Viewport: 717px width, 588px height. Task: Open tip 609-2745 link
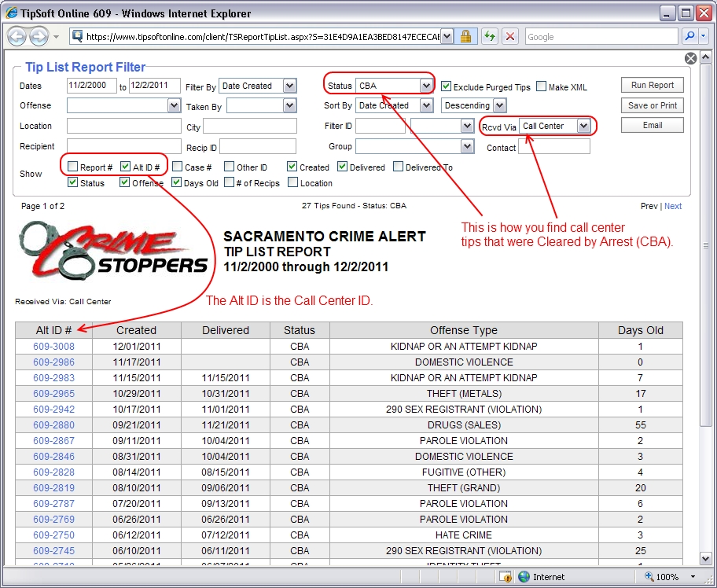[54, 550]
